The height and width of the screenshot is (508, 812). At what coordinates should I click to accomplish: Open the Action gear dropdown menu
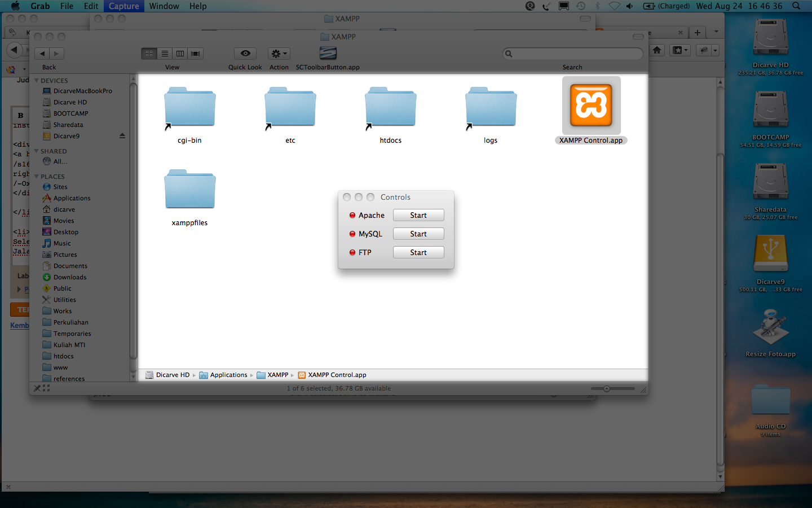click(279, 54)
